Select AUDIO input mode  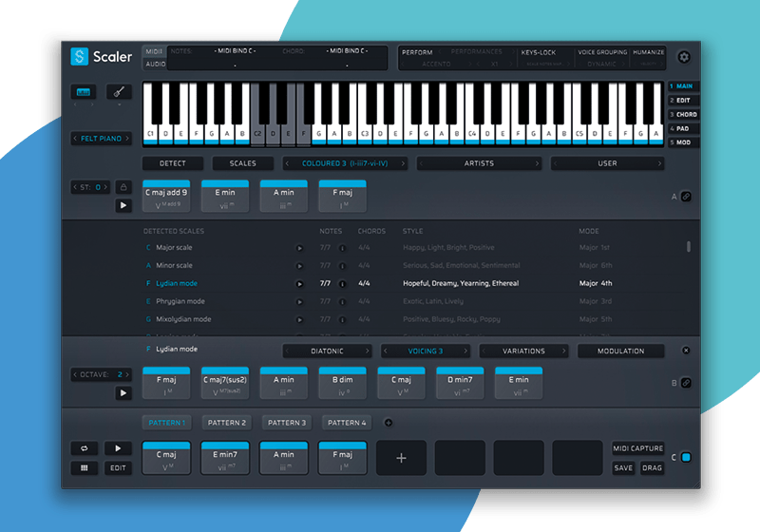(x=155, y=64)
